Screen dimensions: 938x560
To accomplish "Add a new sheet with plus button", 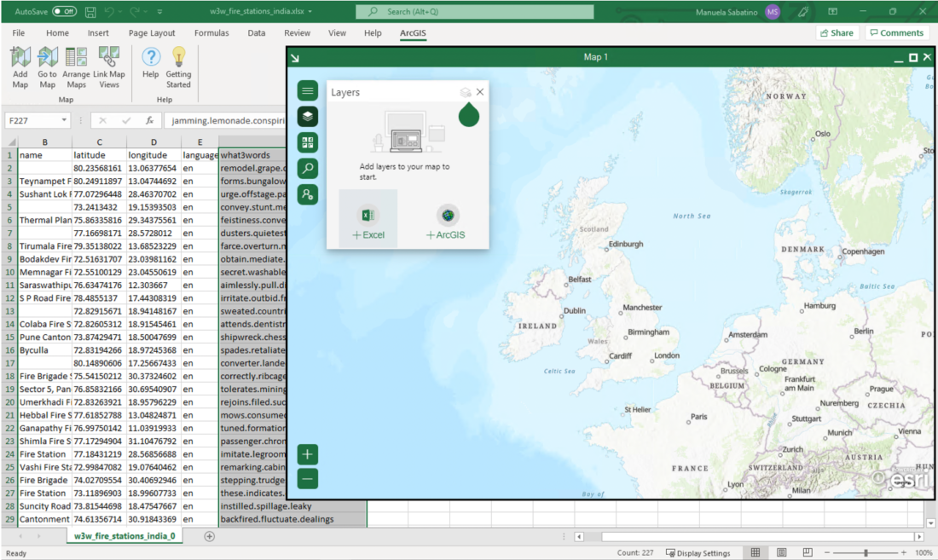I will [210, 536].
